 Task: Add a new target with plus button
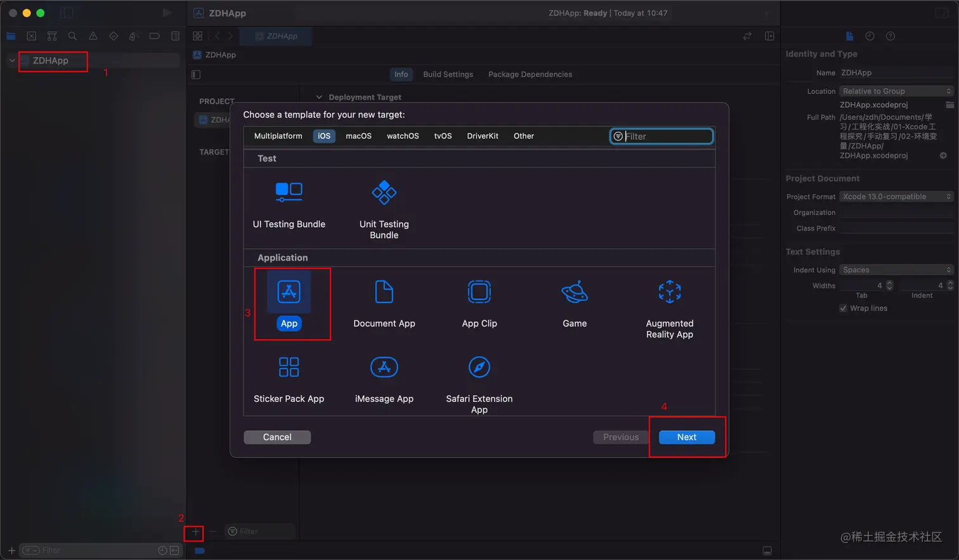[x=195, y=532]
